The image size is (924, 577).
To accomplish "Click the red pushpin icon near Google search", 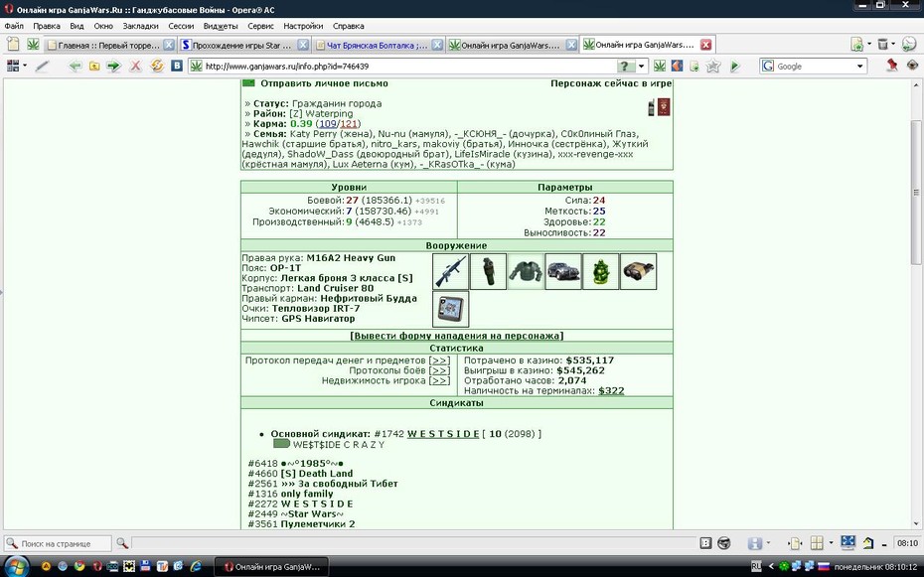I will (892, 66).
